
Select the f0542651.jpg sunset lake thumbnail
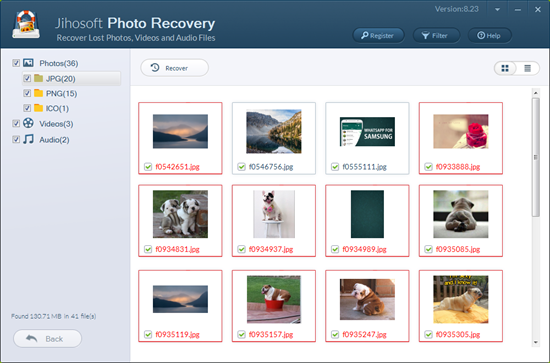pos(180,131)
